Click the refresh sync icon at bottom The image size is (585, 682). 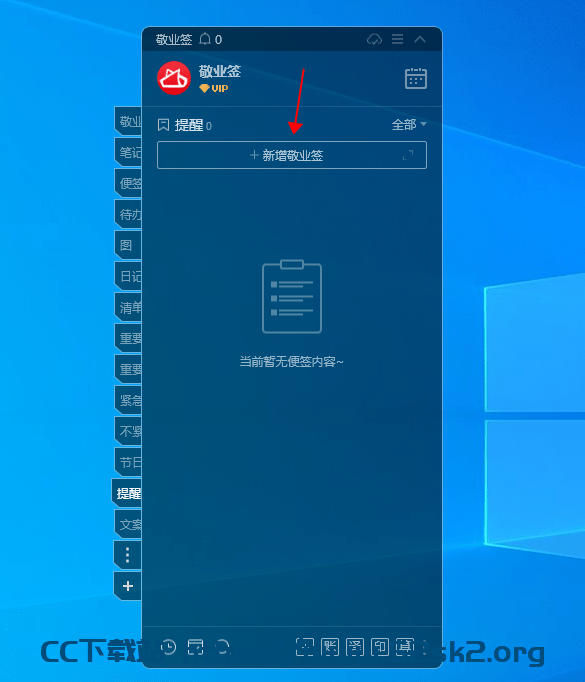tap(223, 647)
